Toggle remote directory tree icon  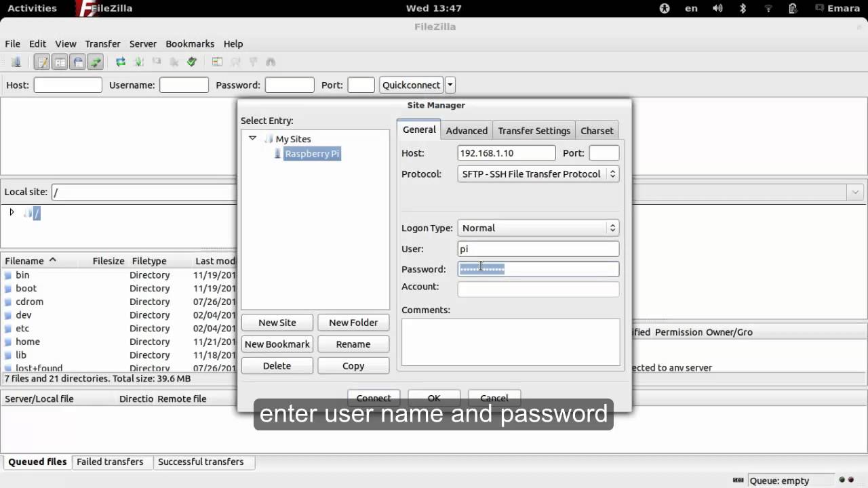click(77, 62)
